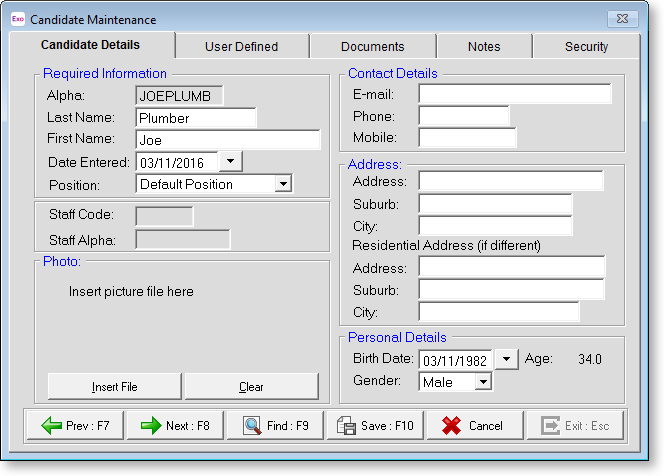The image size is (664, 476).
Task: Click the Find magnifier icon
Action: (x=251, y=425)
